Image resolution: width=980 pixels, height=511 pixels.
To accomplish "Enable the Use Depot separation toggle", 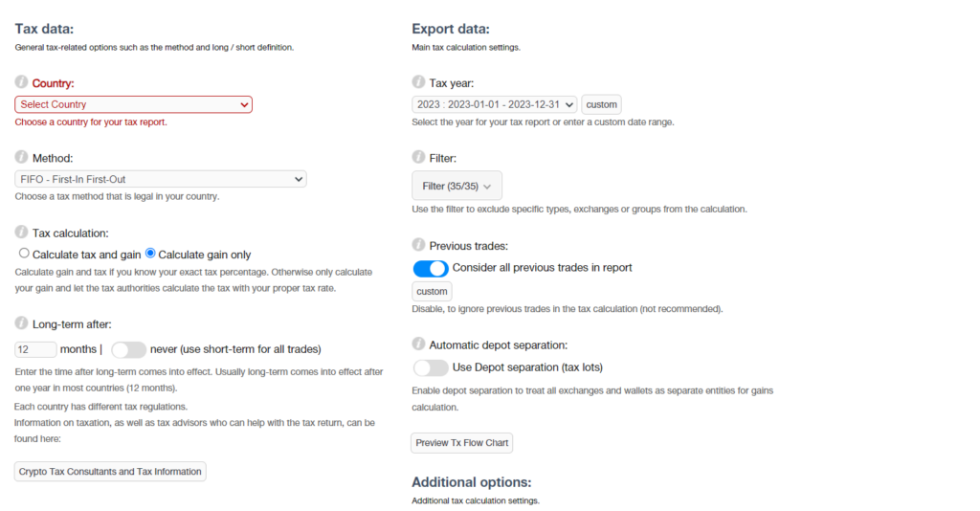I will 431,368.
